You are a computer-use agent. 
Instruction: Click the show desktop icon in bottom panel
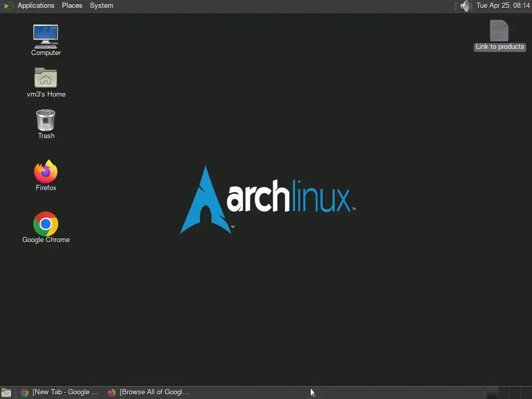pos(6,393)
